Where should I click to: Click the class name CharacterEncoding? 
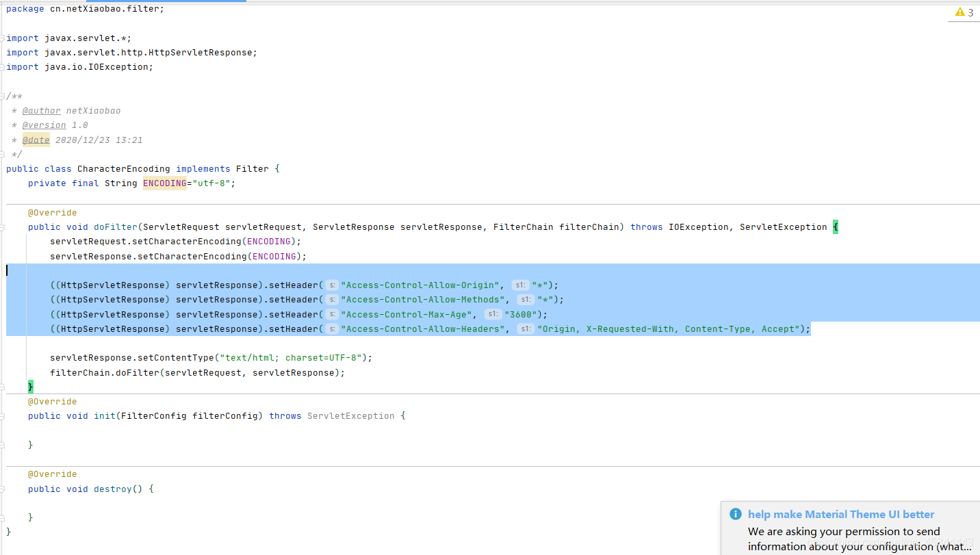124,168
